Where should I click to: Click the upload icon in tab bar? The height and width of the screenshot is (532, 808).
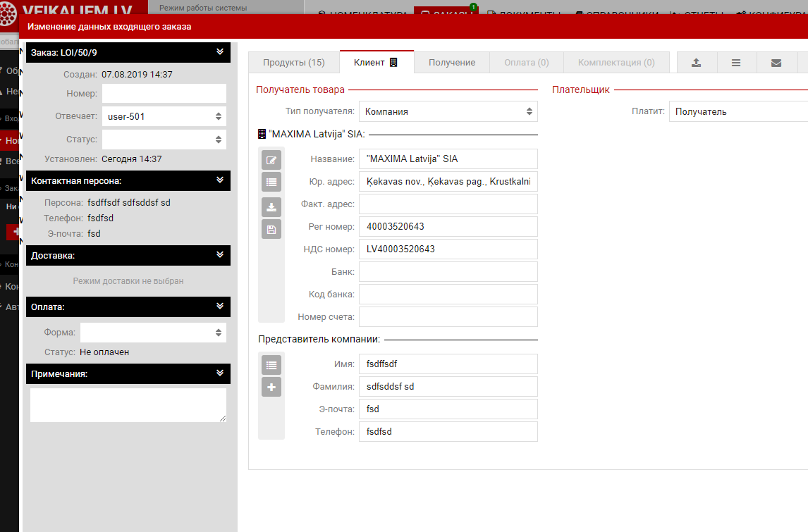pos(696,63)
